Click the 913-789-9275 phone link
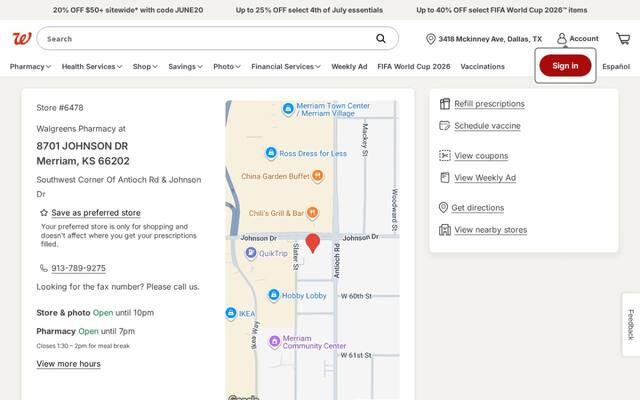The width and height of the screenshot is (640, 400). [78, 268]
